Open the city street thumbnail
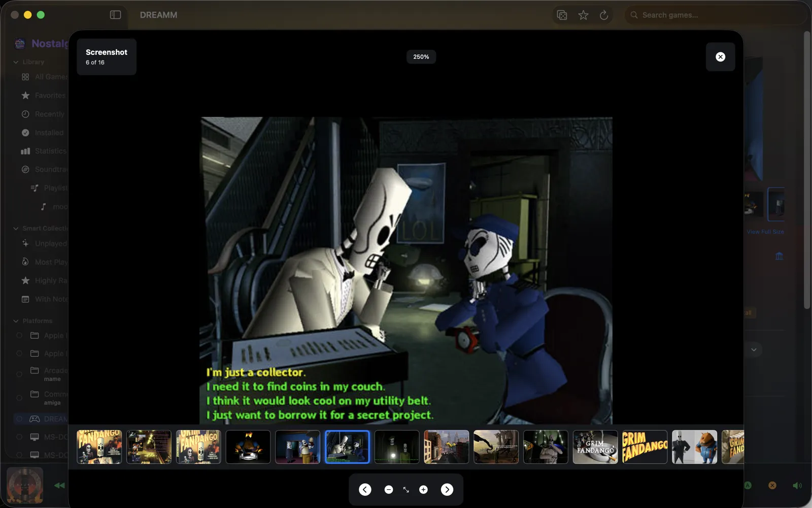812x508 pixels. [x=447, y=447]
